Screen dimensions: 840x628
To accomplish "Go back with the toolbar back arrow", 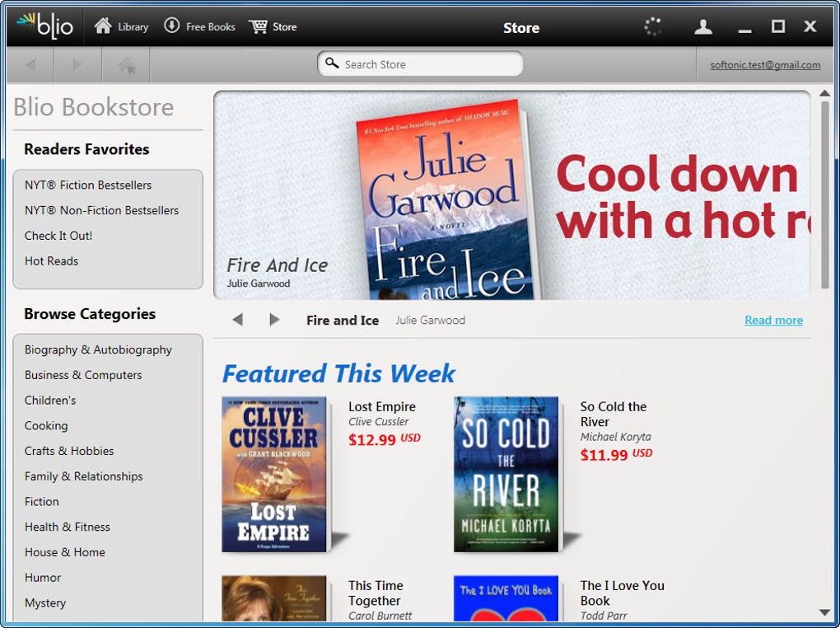I will [30, 65].
